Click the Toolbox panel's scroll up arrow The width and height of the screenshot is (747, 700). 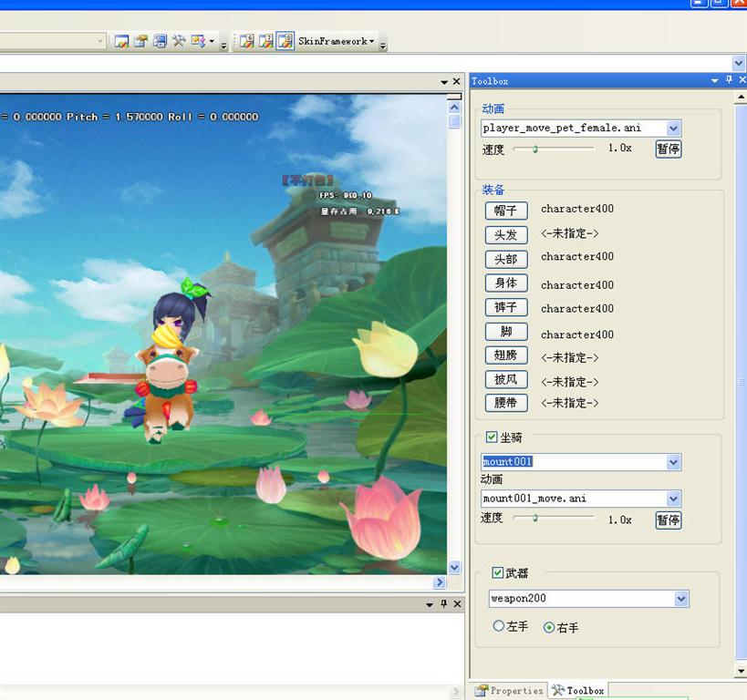tap(742, 98)
